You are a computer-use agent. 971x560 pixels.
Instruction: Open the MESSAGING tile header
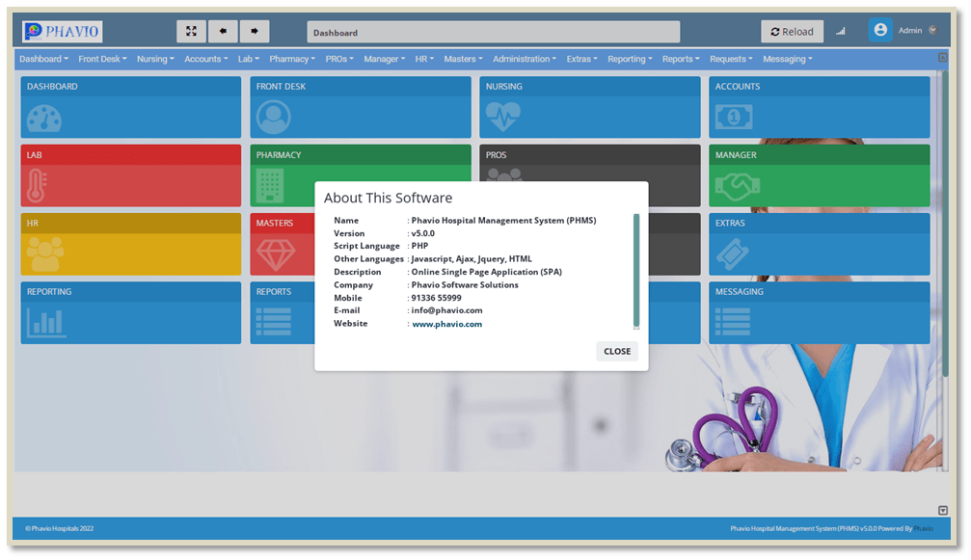(x=820, y=291)
